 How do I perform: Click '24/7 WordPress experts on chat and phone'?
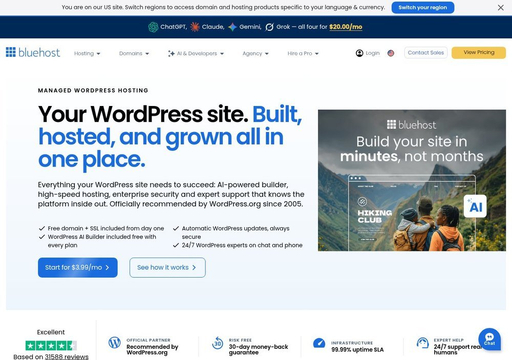[242, 245]
